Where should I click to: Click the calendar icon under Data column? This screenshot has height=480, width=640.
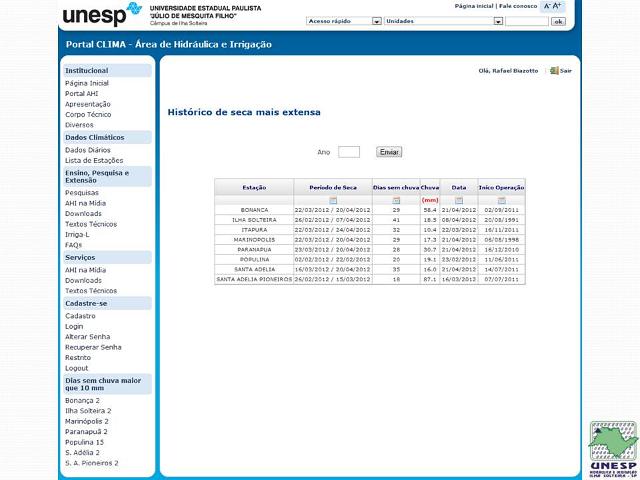(459, 201)
